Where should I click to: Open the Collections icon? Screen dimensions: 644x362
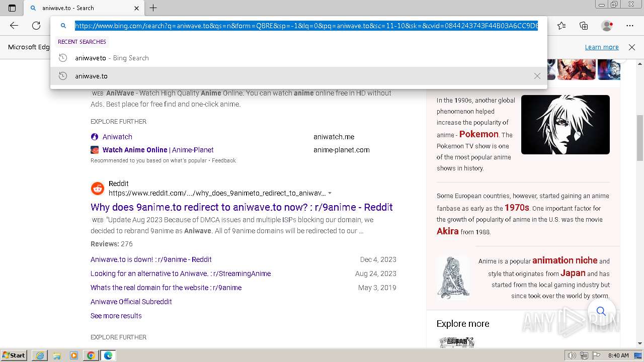coord(584,26)
